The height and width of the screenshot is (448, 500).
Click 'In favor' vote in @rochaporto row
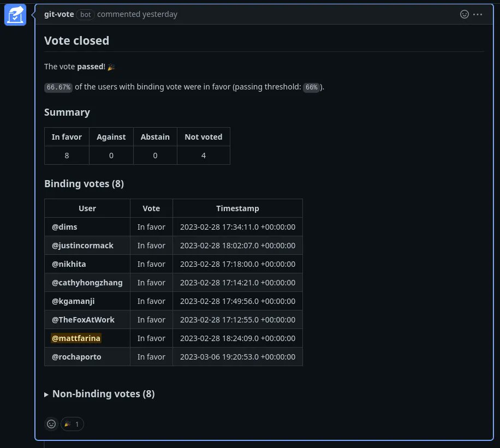(151, 357)
